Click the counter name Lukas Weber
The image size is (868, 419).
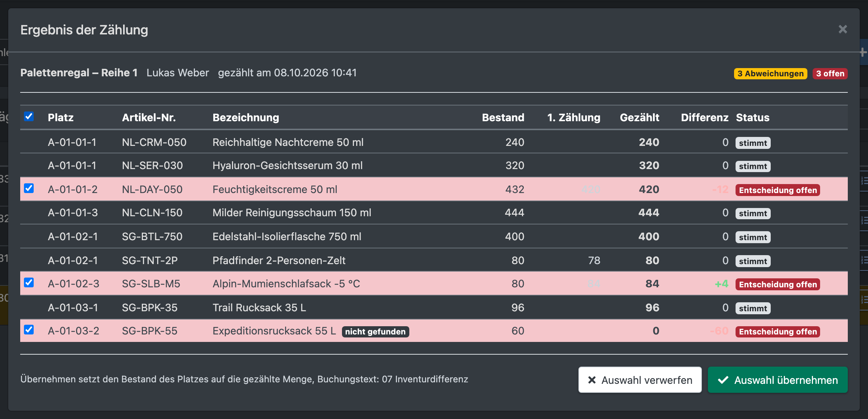pos(178,73)
